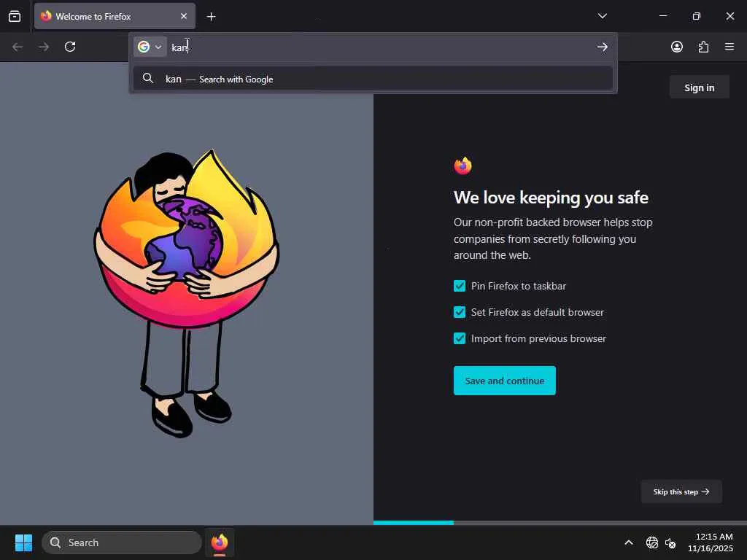This screenshot has width=747, height=560.
Task: Click the Firefox hugging illustration
Action: tap(186, 293)
